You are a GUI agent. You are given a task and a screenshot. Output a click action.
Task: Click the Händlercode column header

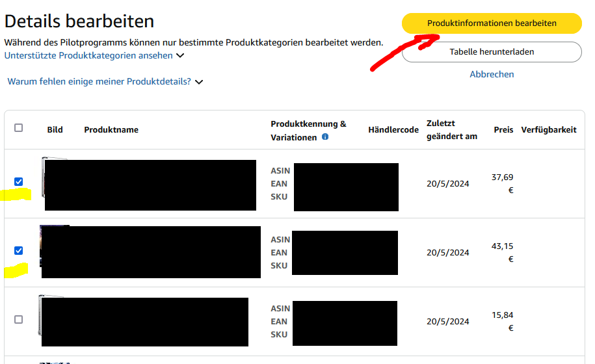click(393, 130)
